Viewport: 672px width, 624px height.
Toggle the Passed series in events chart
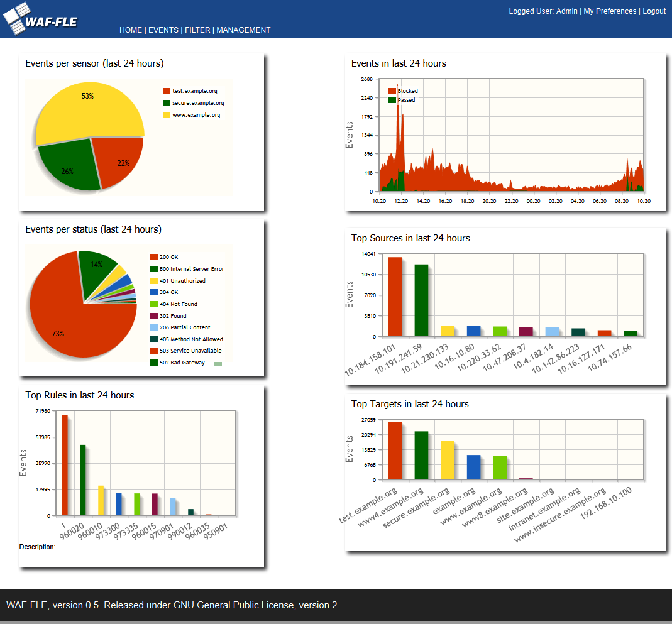pyautogui.click(x=391, y=99)
